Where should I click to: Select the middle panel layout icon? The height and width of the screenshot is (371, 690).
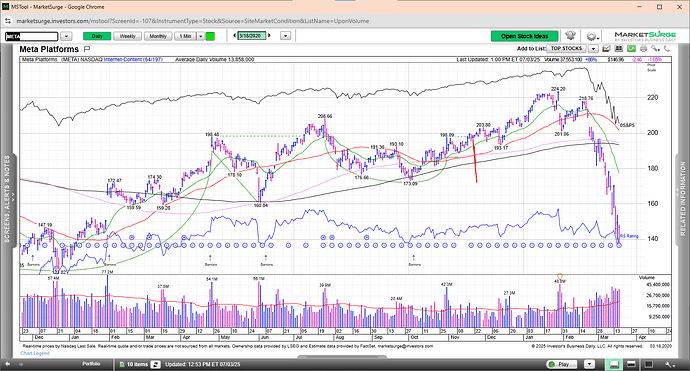631,364
